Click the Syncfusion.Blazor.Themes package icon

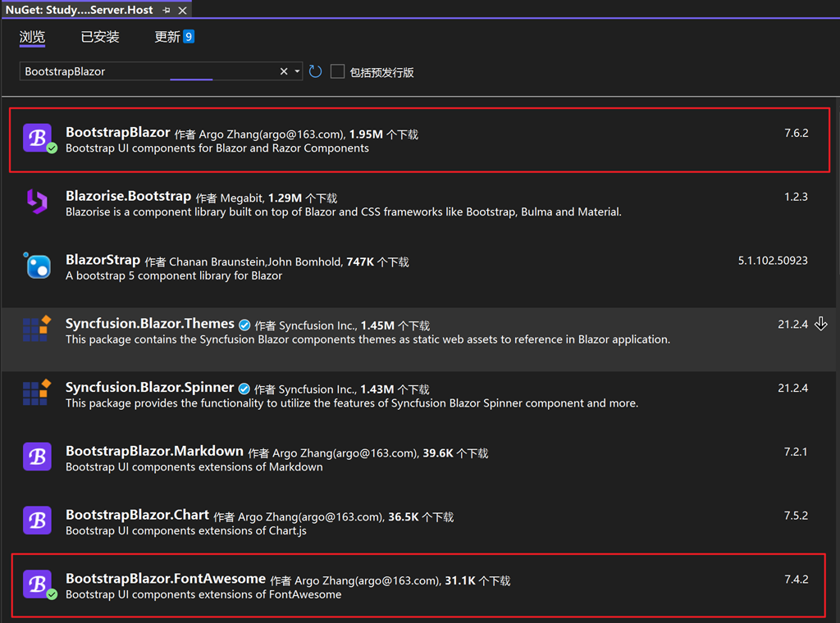pyautogui.click(x=37, y=329)
